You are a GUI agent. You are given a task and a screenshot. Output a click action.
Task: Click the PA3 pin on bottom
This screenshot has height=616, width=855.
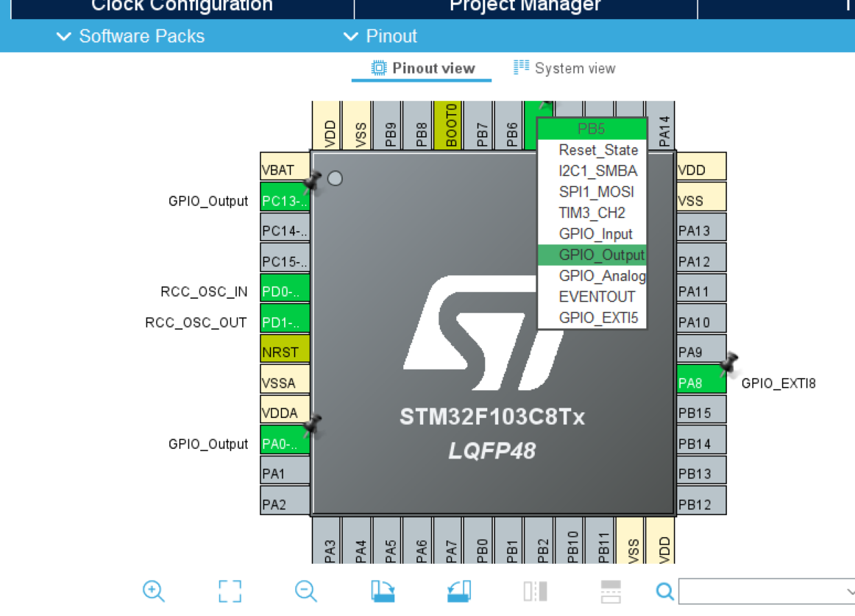pyautogui.click(x=326, y=540)
